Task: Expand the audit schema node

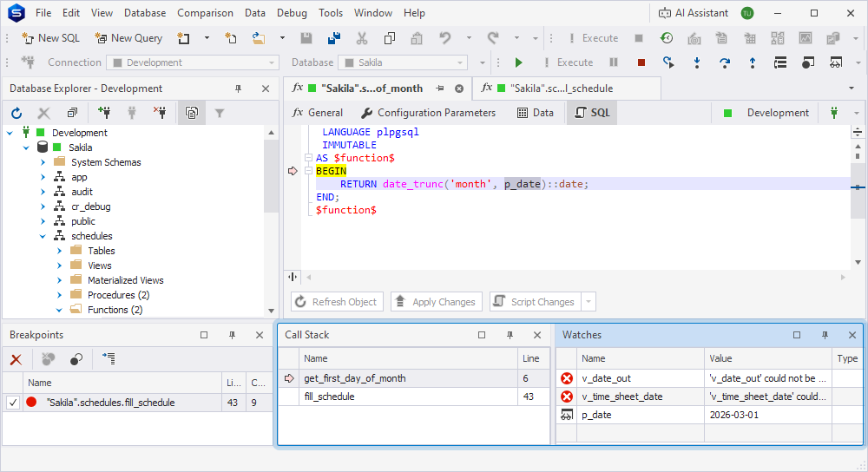Action: 43,192
